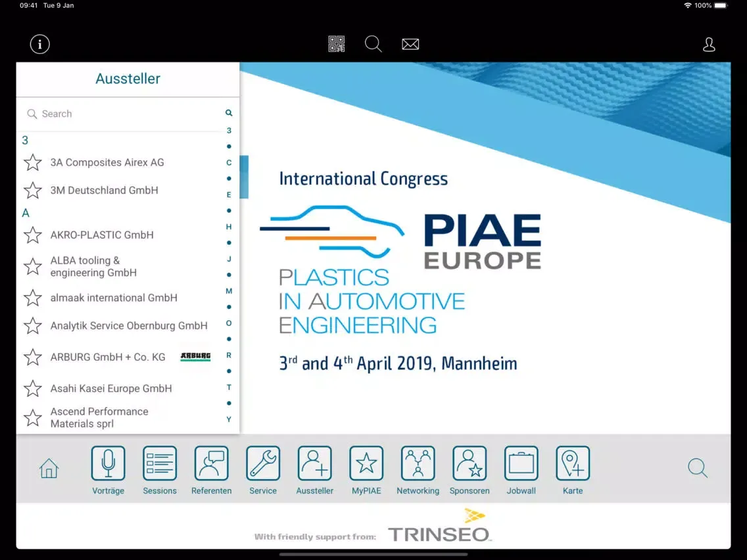Favorite 3A Composites Airex AG star
This screenshot has height=560, width=747.
point(33,162)
